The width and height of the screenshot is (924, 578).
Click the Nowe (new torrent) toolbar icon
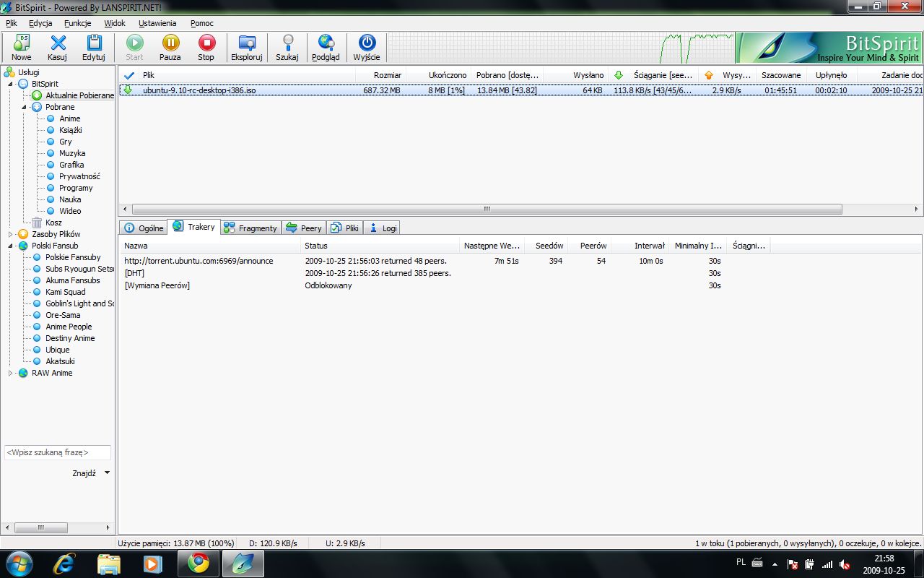tap(22, 48)
